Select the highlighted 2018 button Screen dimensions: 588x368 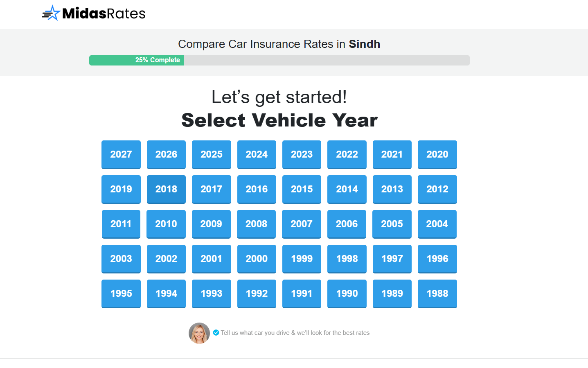166,189
